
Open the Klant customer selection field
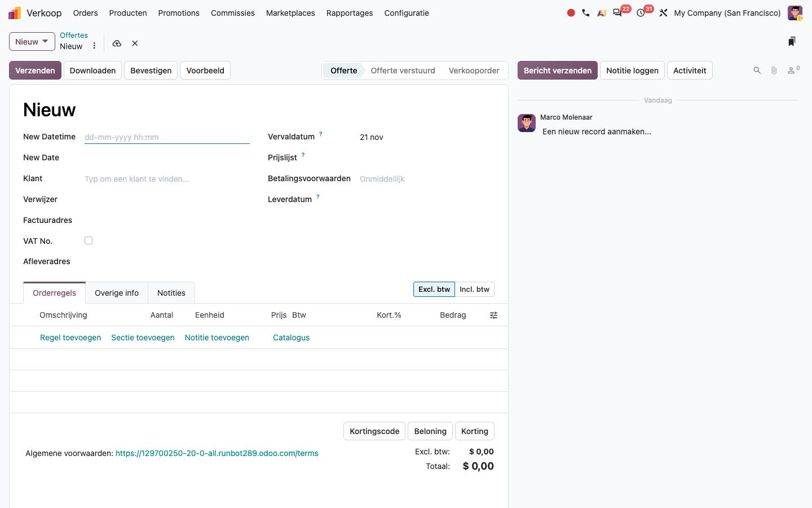click(x=167, y=179)
